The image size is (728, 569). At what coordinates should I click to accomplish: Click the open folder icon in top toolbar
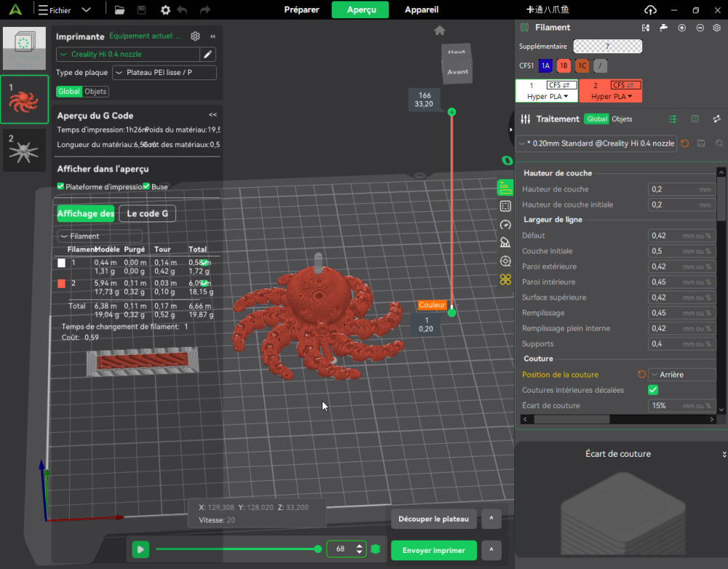(x=120, y=10)
